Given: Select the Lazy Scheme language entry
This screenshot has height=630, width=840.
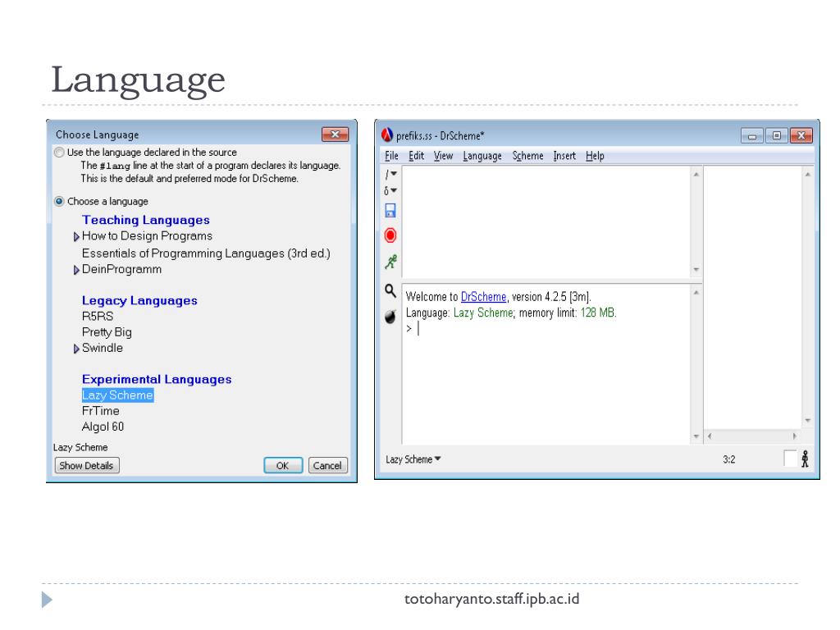Looking at the screenshot, I should coord(117,395).
